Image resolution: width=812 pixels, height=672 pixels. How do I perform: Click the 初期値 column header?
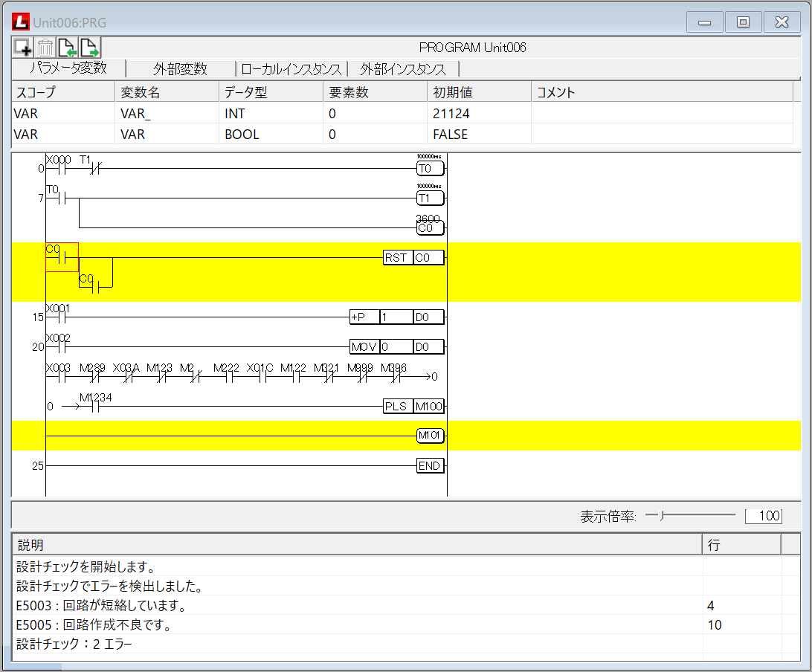tap(453, 92)
